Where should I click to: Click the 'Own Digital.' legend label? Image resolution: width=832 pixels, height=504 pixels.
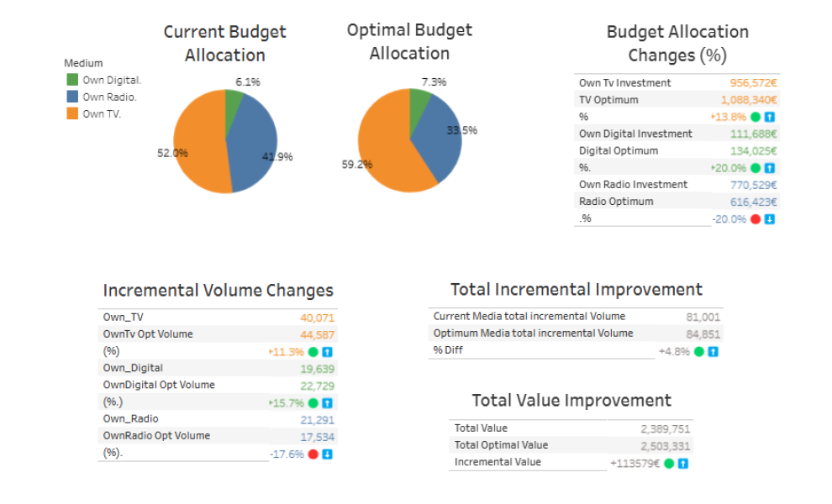(112, 80)
